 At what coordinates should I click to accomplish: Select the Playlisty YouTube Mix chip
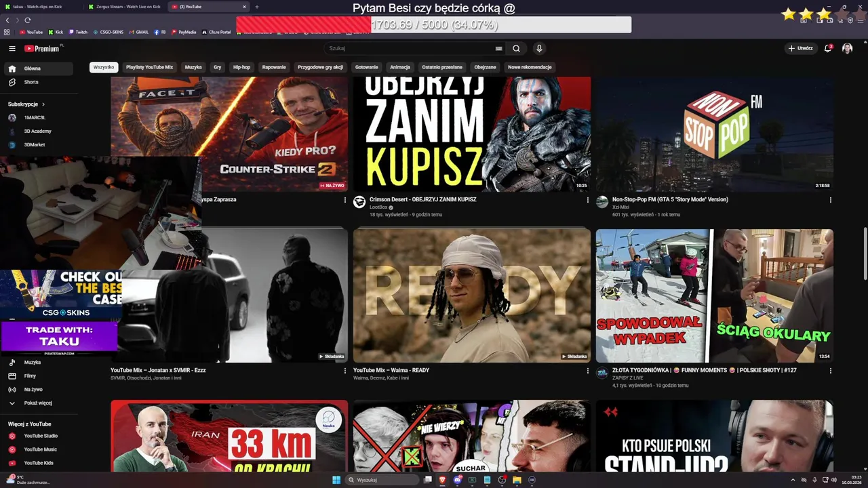150,67
